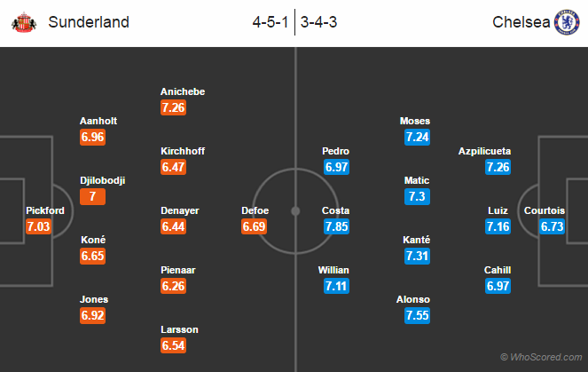Open the Sunderland team name link

pos(89,22)
